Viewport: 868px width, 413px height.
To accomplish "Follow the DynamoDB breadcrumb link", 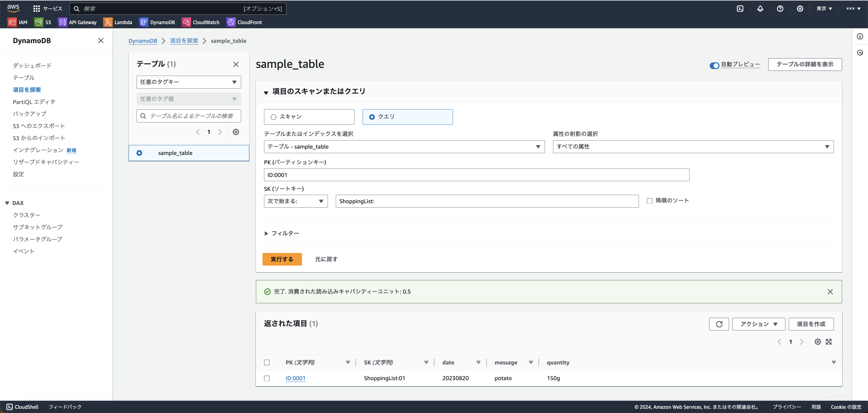I will click(x=143, y=41).
